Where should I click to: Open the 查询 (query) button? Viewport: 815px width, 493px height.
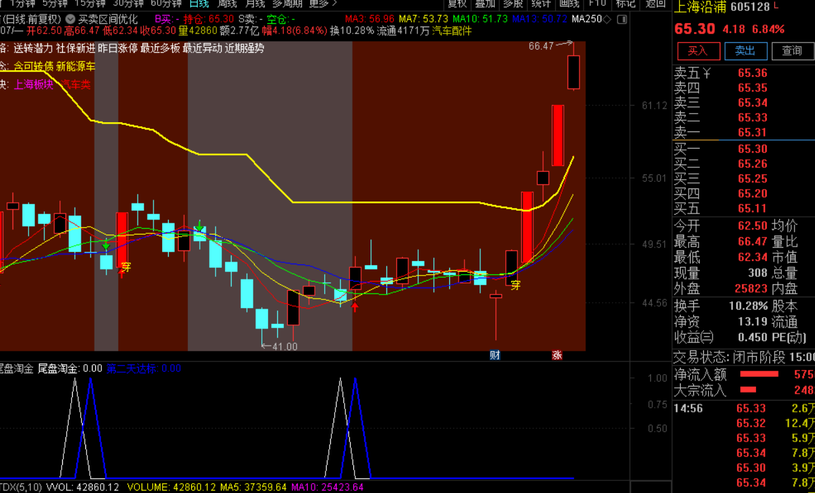tap(791, 50)
